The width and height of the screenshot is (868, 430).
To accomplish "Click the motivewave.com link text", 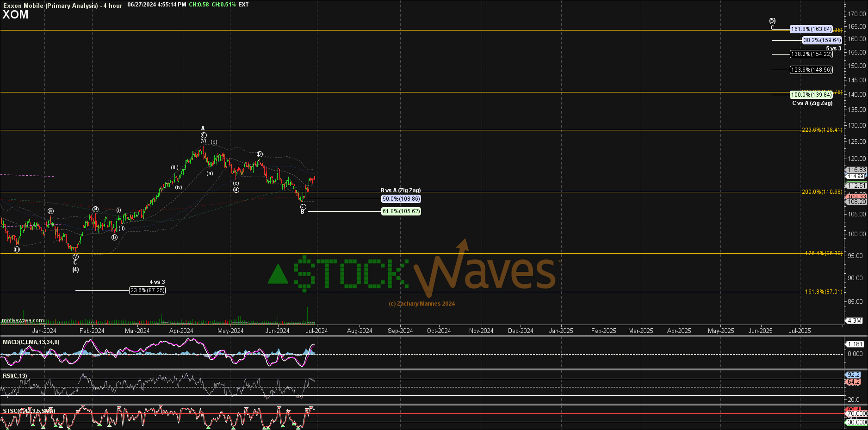I will point(23,320).
